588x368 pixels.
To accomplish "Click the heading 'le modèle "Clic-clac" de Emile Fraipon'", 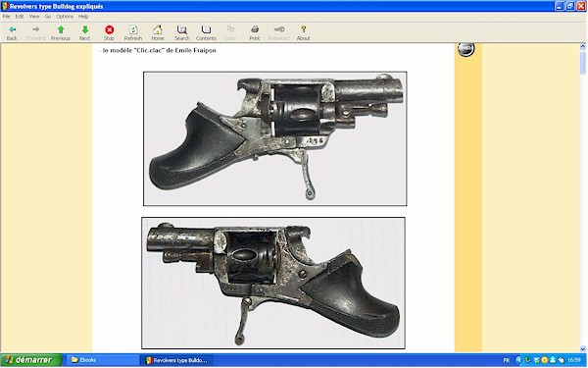I will (159, 50).
